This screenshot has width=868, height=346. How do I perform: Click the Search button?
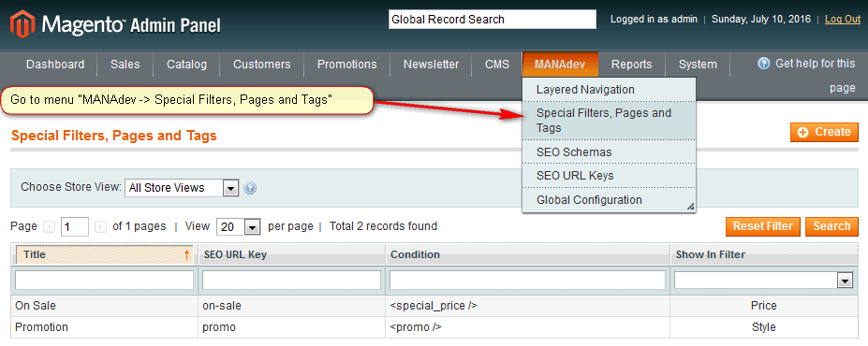click(832, 226)
